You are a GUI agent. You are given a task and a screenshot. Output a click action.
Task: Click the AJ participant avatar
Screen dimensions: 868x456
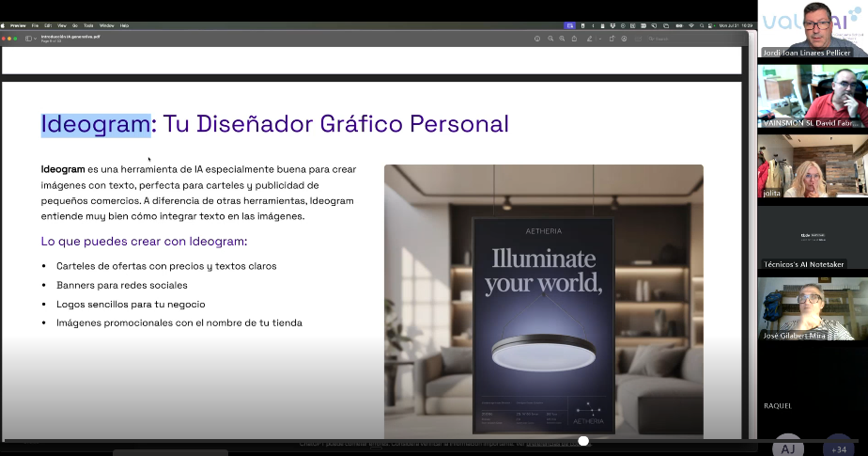[788, 447]
